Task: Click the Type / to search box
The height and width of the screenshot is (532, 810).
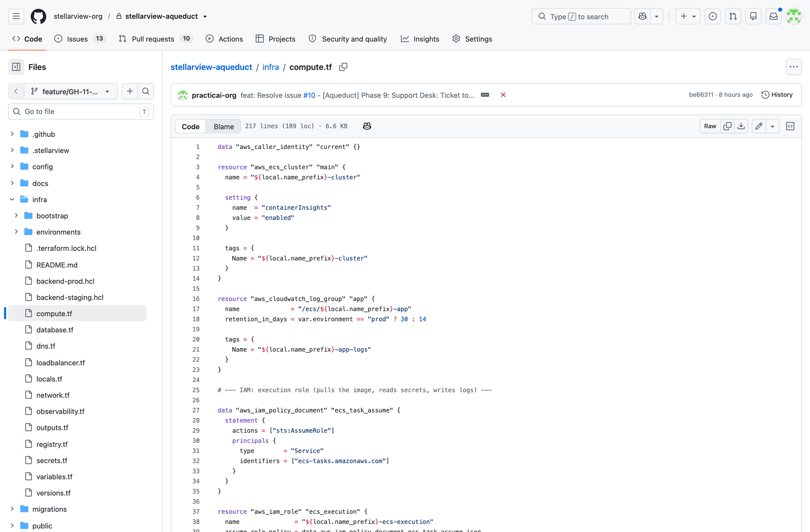Action: [581, 17]
